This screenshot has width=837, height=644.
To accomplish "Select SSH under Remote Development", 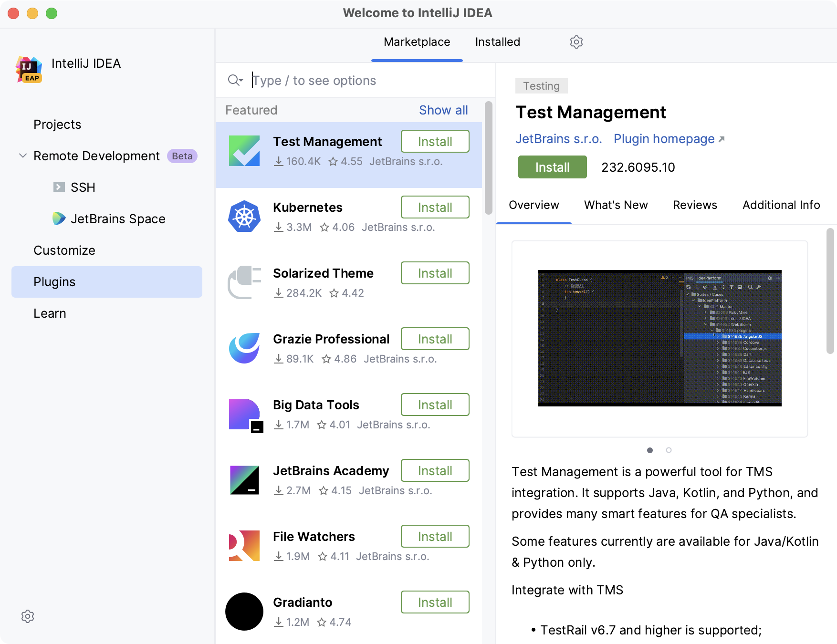I will coord(83,187).
